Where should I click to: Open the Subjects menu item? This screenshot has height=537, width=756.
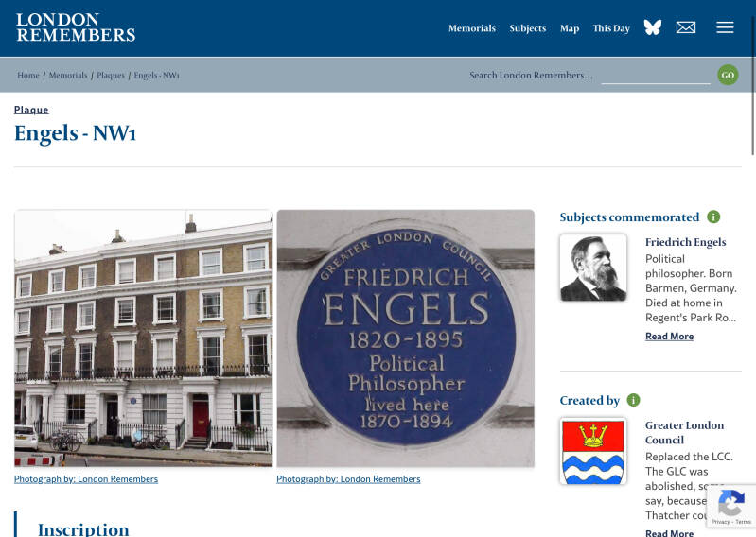(527, 28)
